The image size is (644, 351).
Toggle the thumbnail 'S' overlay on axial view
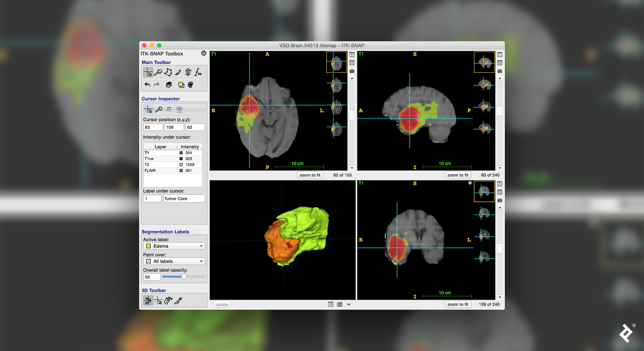pos(352,54)
